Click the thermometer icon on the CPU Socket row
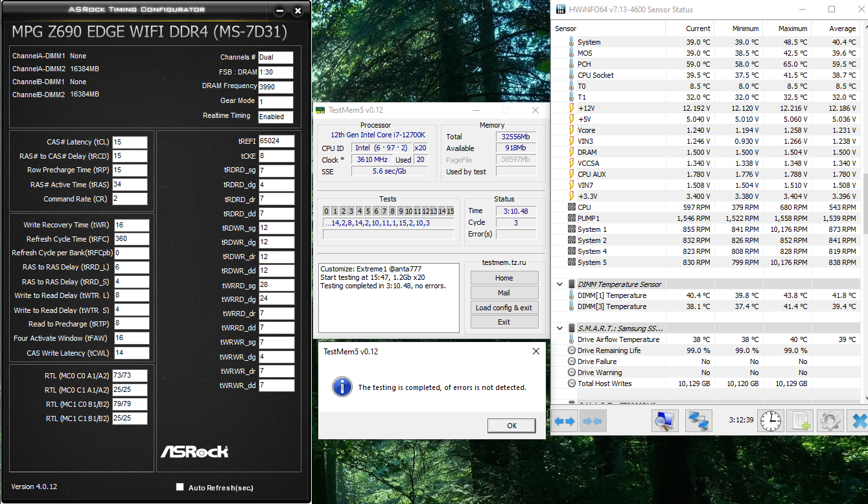 click(571, 75)
